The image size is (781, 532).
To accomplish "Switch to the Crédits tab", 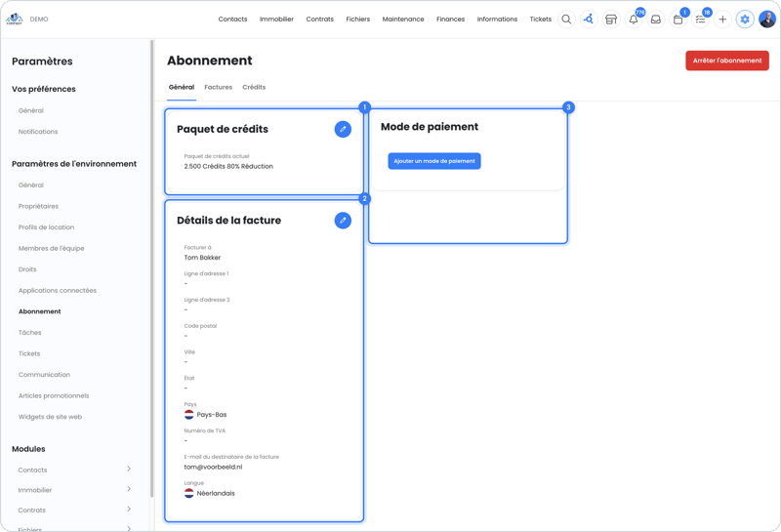I will click(x=254, y=87).
